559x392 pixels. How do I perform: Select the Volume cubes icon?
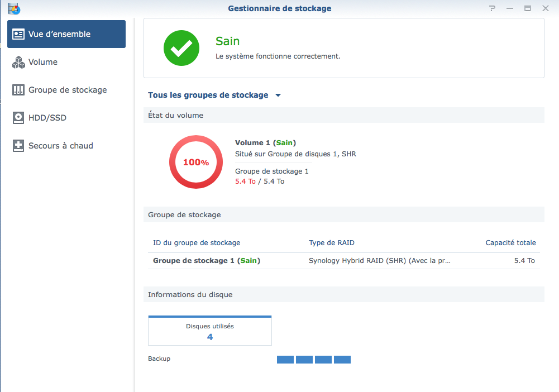coord(18,63)
